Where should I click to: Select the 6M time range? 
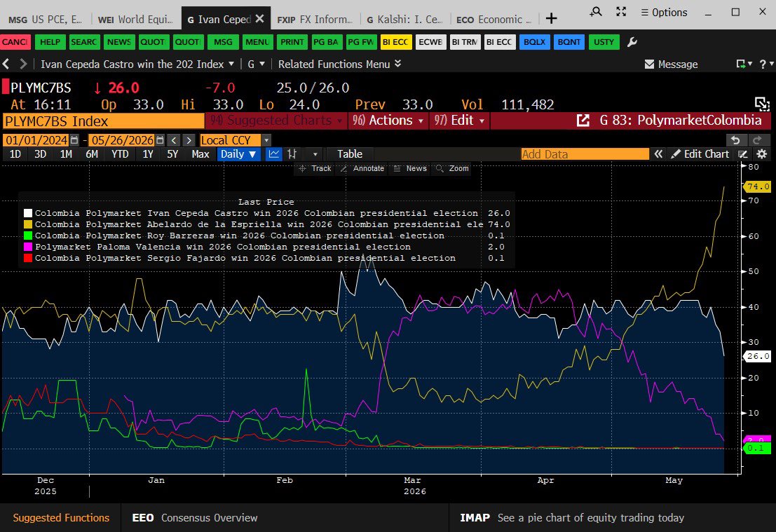click(92, 154)
